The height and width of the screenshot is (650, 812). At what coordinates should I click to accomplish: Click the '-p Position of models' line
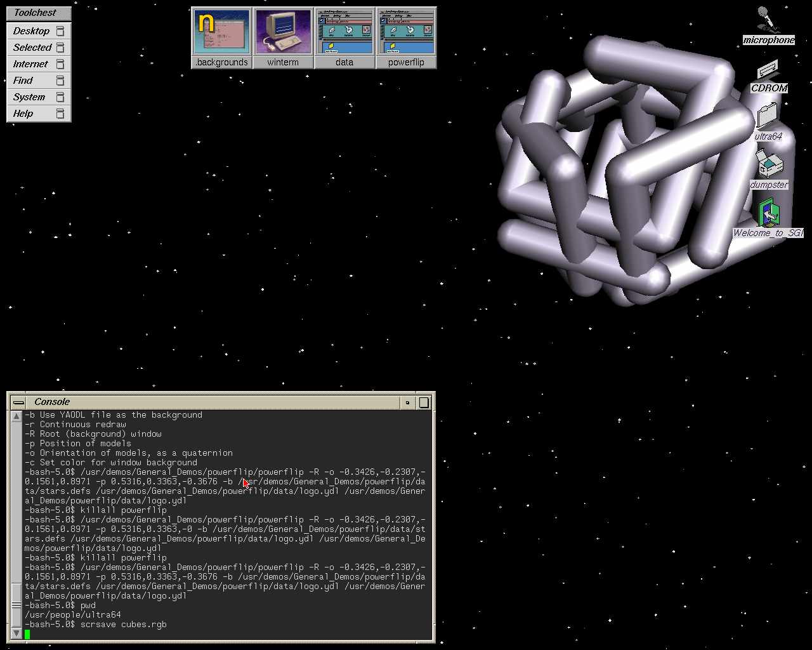tap(78, 444)
